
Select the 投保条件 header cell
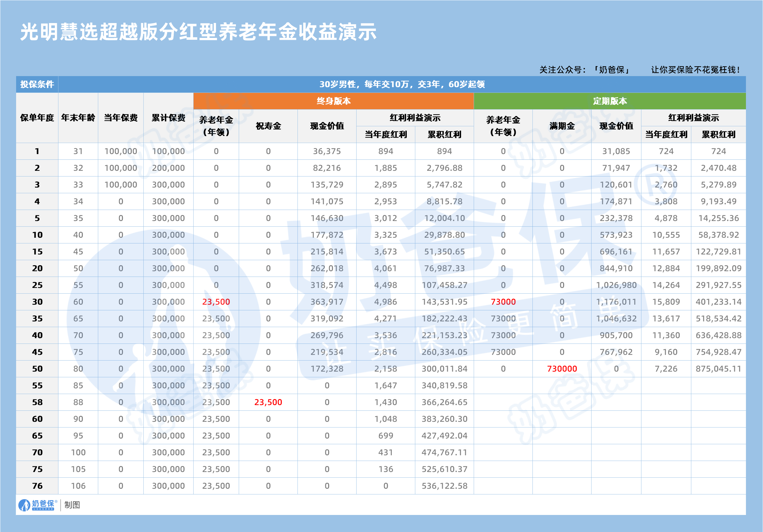tap(38, 84)
